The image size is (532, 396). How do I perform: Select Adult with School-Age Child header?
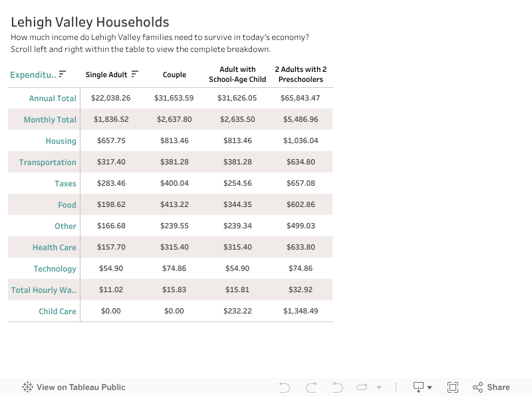click(237, 75)
